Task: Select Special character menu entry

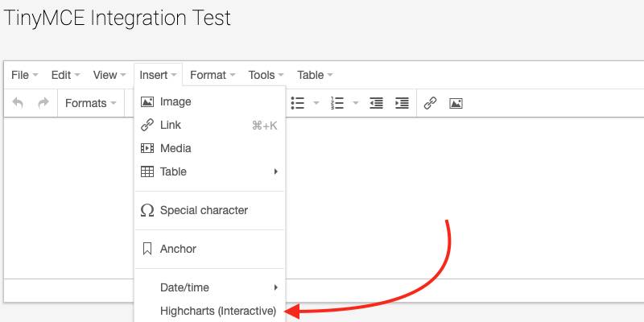Action: tap(204, 210)
